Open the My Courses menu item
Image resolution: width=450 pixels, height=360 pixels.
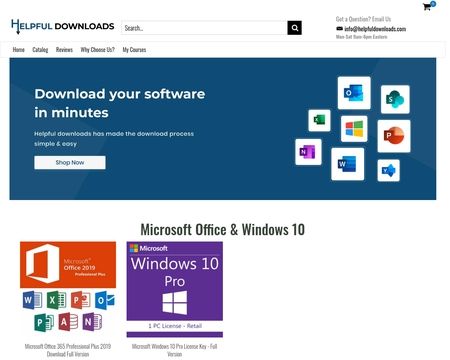(134, 50)
